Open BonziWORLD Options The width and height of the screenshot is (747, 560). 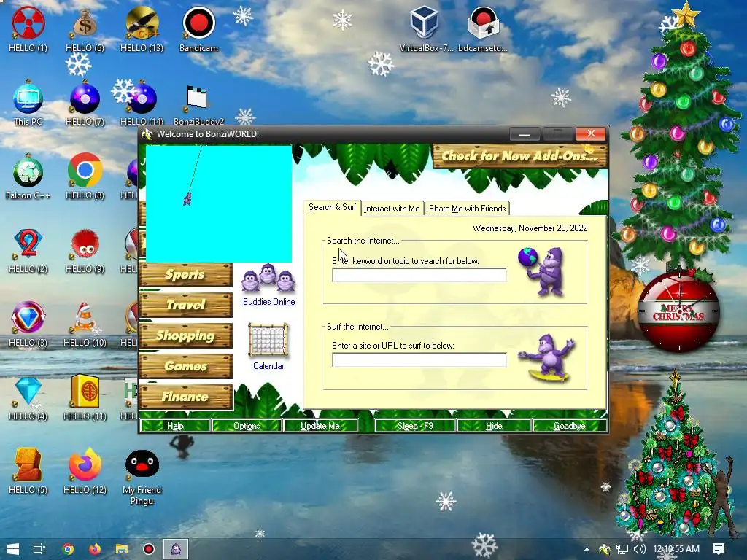click(x=247, y=426)
